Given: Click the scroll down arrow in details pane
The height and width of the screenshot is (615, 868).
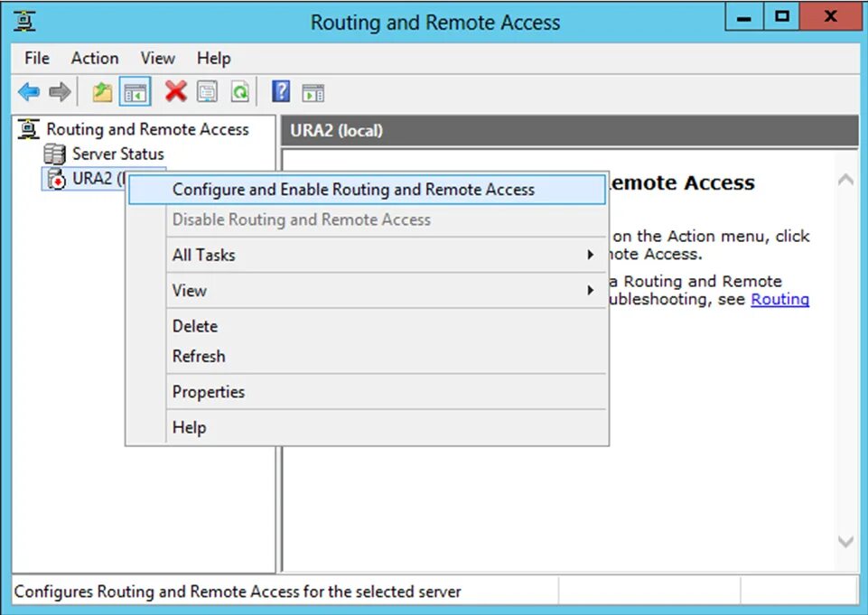Looking at the screenshot, I should [x=845, y=541].
